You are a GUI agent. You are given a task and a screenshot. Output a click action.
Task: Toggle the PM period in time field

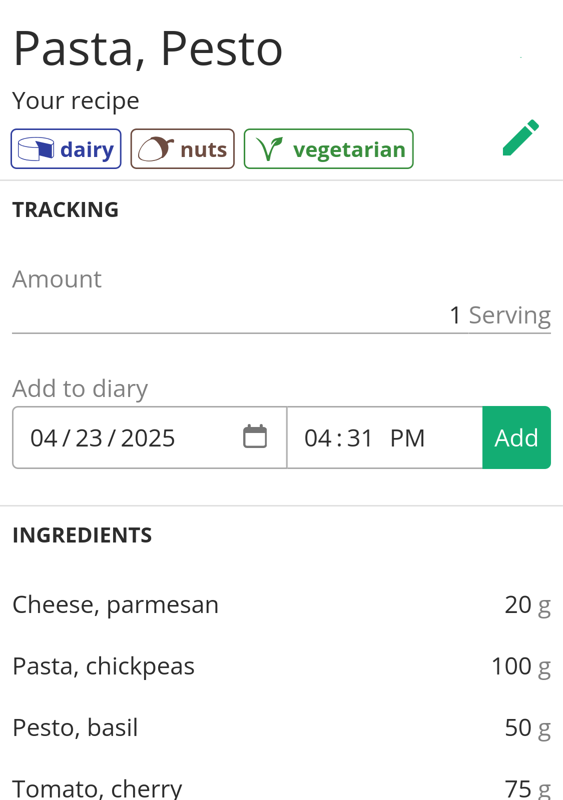[x=407, y=438]
